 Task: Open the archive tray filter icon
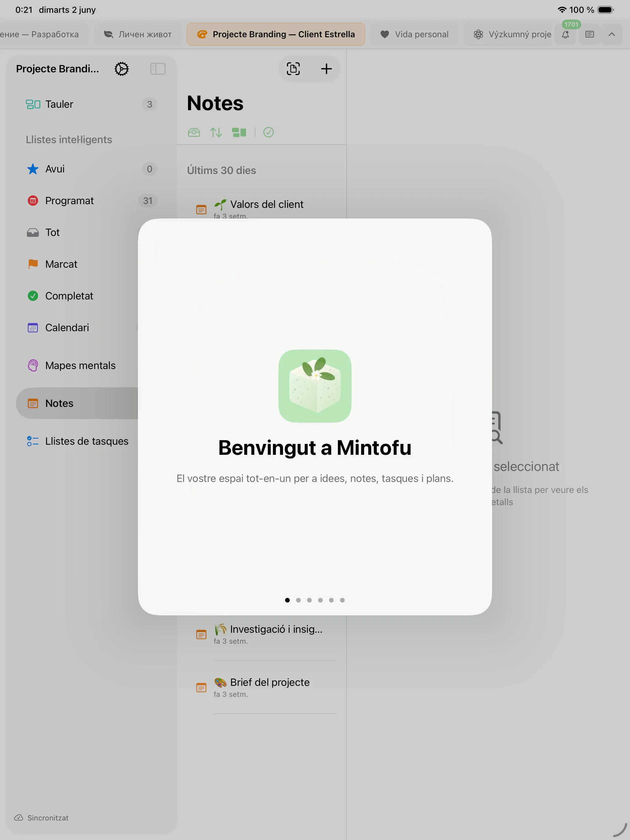tap(194, 132)
